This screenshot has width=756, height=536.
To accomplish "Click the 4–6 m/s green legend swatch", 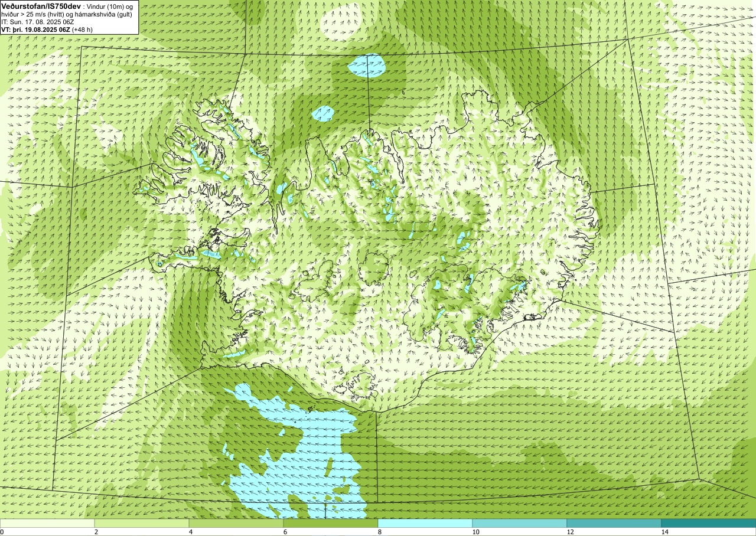I will click(x=236, y=523).
